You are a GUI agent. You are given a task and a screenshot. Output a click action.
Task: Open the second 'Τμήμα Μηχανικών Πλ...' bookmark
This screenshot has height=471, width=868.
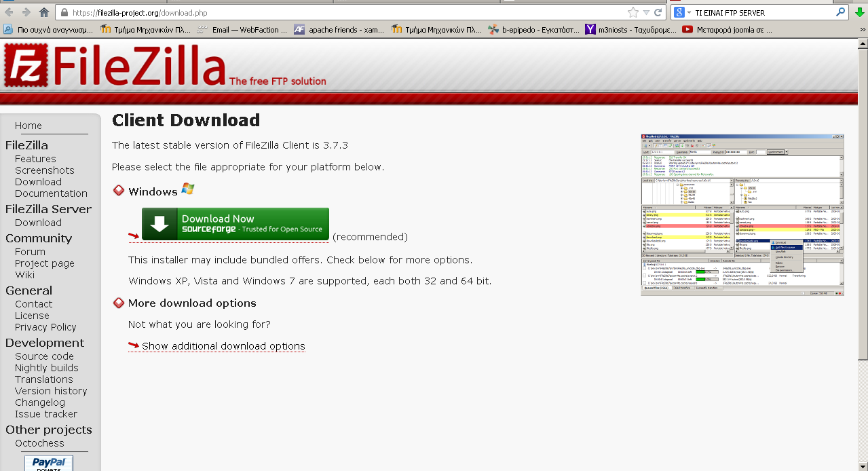[436, 29]
